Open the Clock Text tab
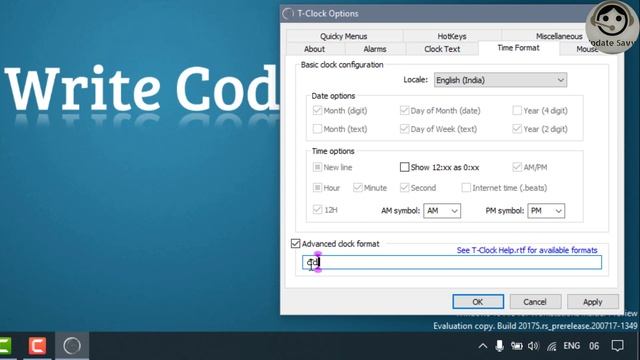 pos(442,49)
